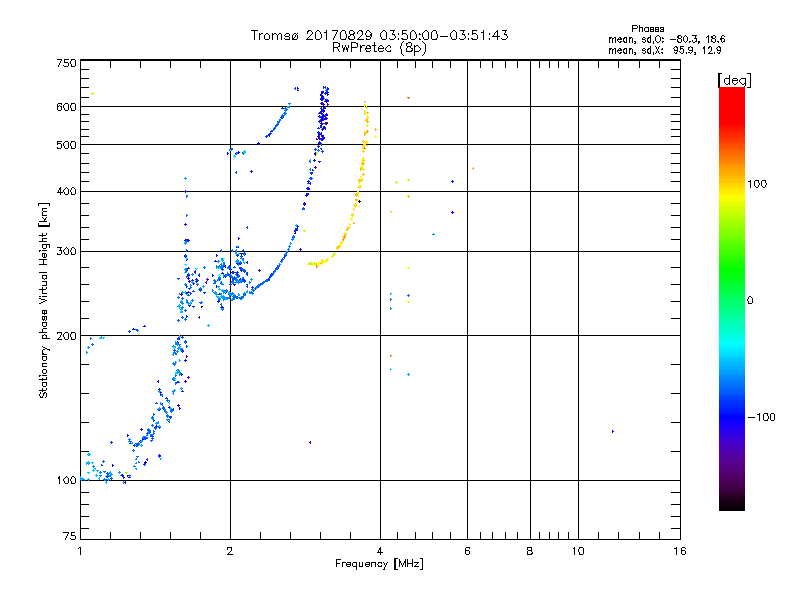Click the 'Phases' statistics heading
800x600 pixels.
pyautogui.click(x=647, y=29)
